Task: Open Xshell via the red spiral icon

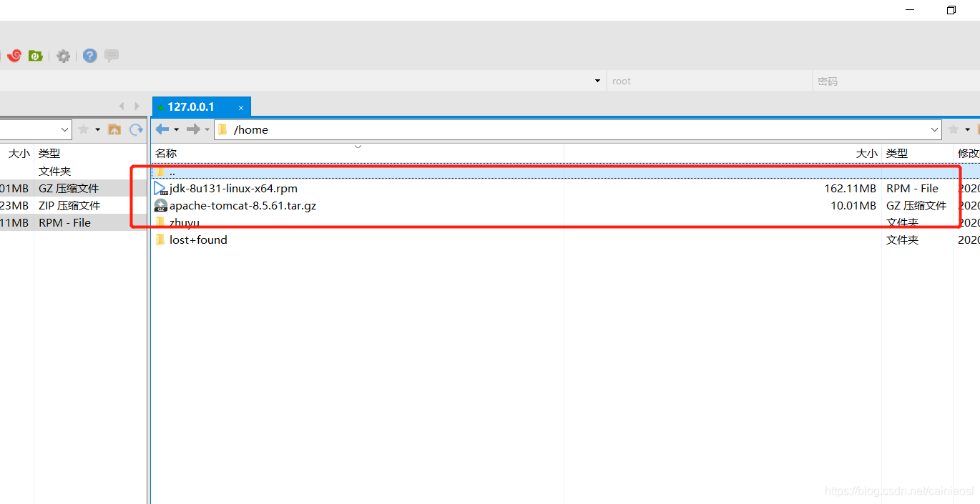Action: tap(14, 55)
